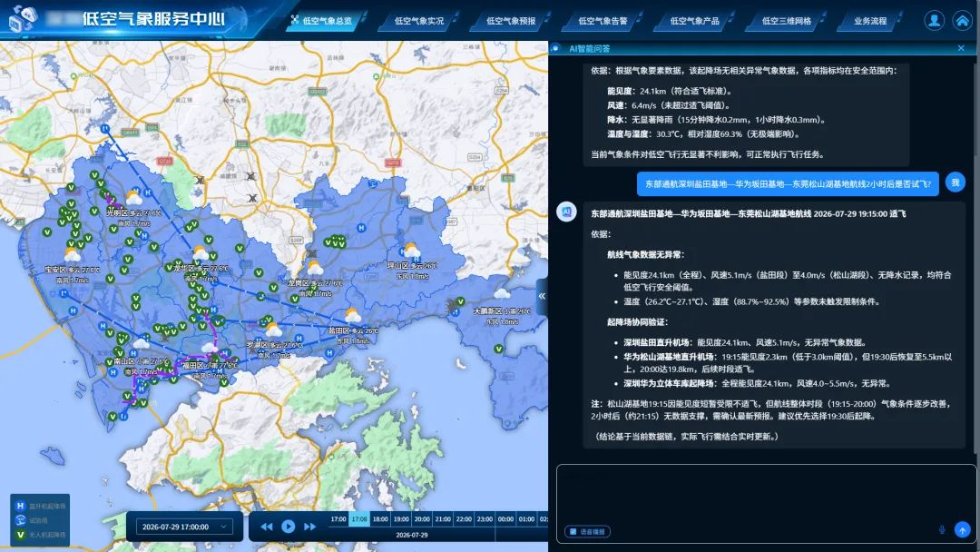Viewport: 980px width, 552px height.
Task: Select the 坪山区 weather icon on map
Action: pyautogui.click(x=411, y=251)
